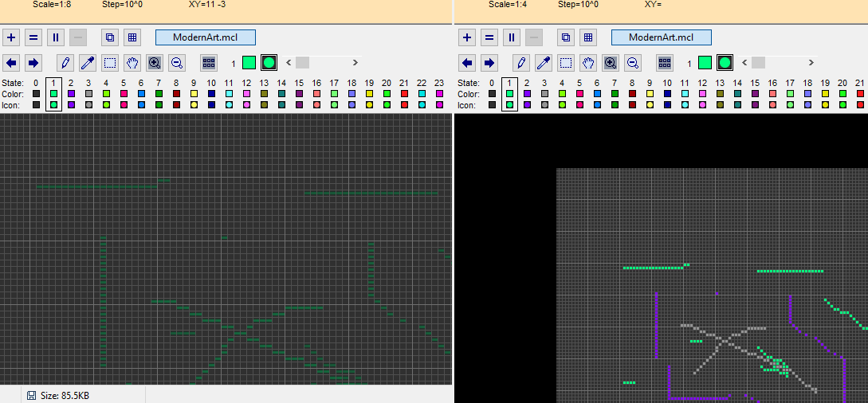Pick state 0 Color swatch, left window
868x403 pixels.
36,94
